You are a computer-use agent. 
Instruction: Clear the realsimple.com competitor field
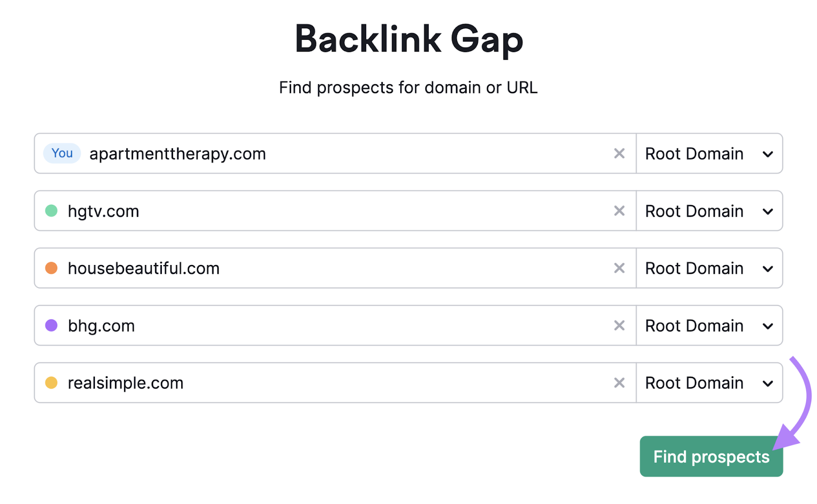click(x=619, y=382)
